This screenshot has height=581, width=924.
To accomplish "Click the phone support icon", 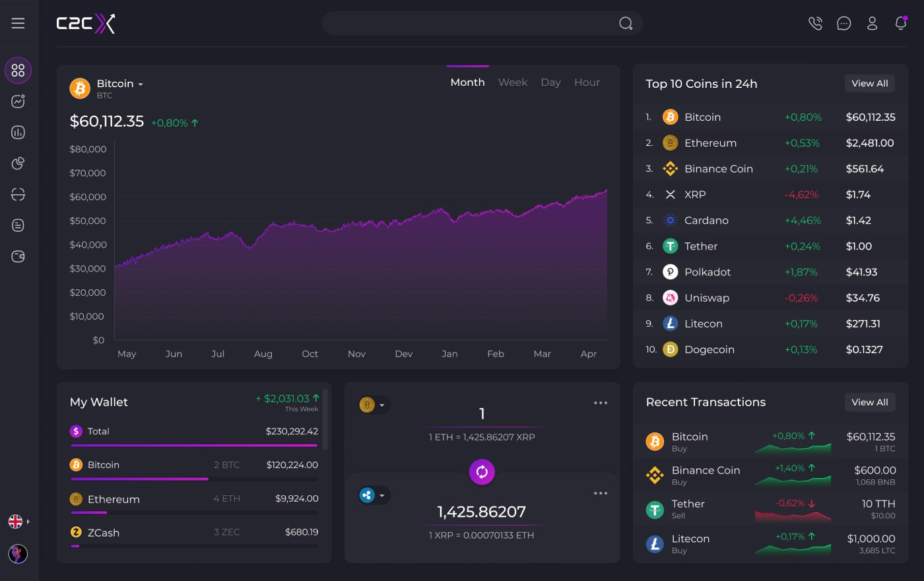I will pyautogui.click(x=816, y=23).
